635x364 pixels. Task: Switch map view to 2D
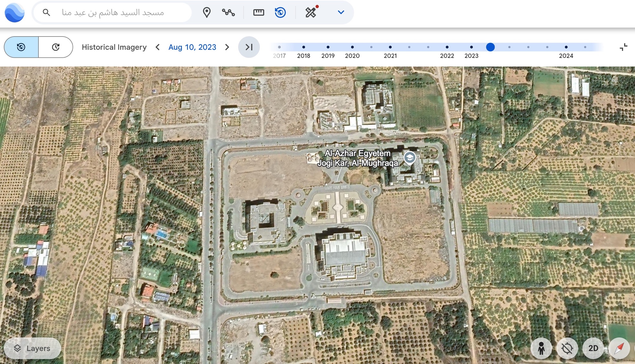pos(593,348)
